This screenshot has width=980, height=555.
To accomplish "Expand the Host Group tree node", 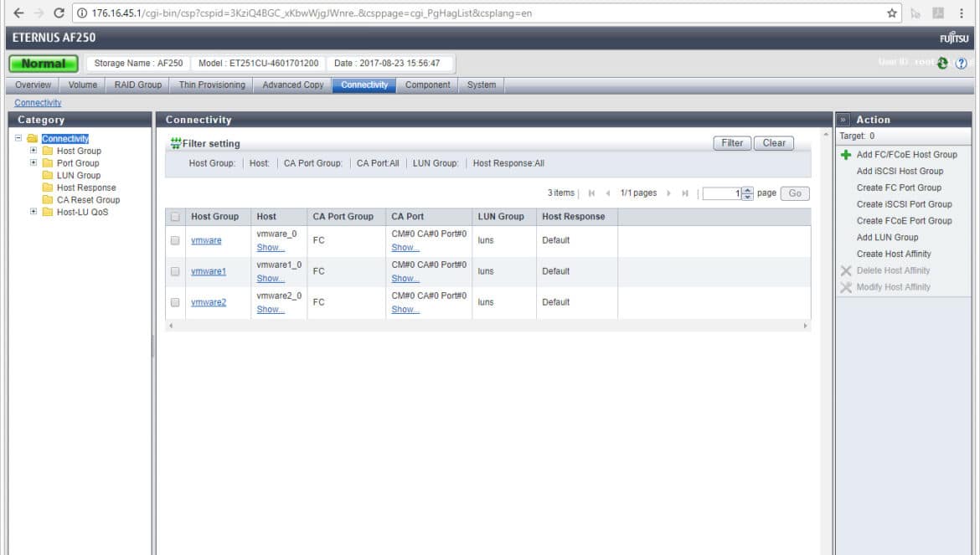I will coord(34,151).
